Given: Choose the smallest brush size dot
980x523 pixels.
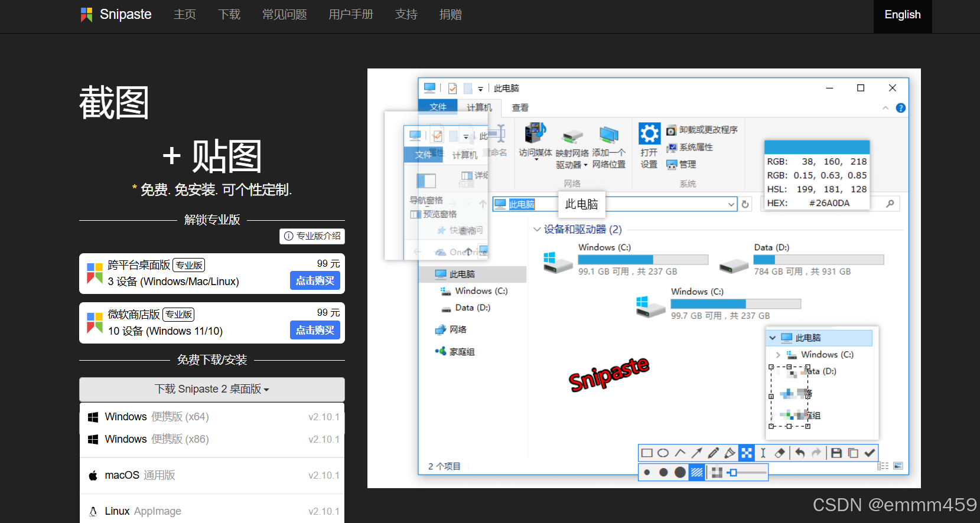Looking at the screenshot, I should tap(647, 472).
